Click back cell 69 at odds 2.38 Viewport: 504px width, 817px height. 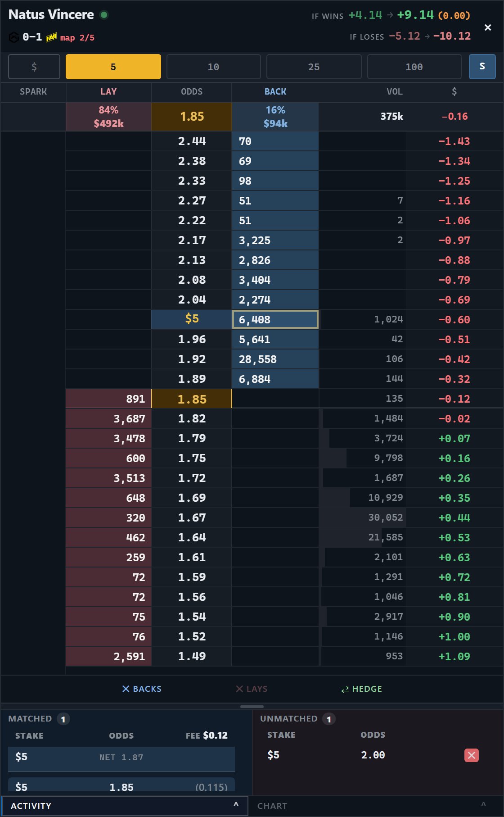(x=275, y=161)
